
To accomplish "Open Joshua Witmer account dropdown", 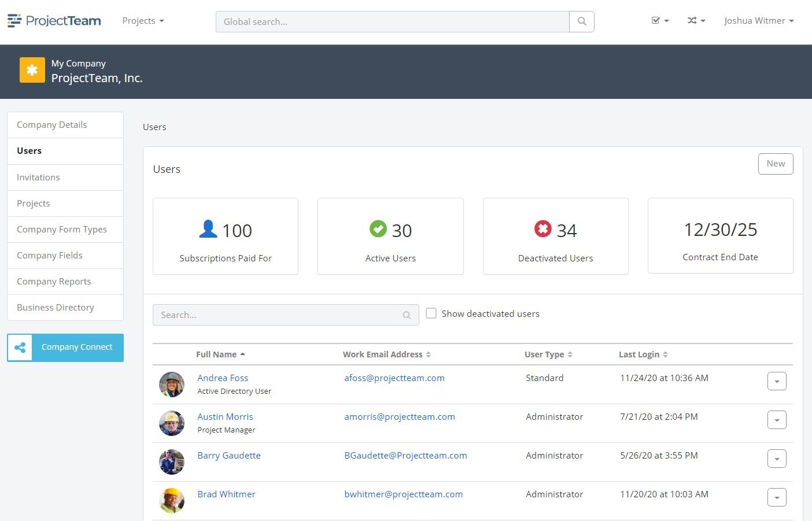I will pyautogui.click(x=759, y=21).
